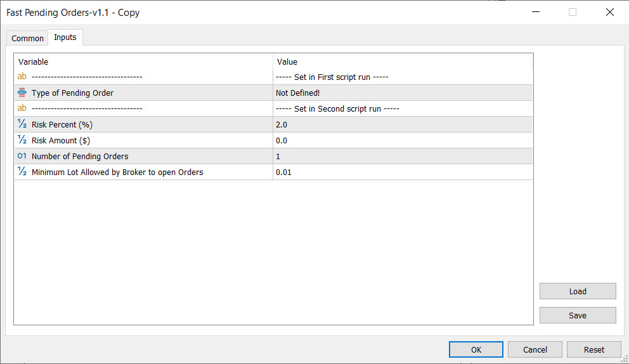Click the fraction icon beside Minimum Lot Allowed
Image resolution: width=629 pixels, height=364 pixels.
[x=22, y=172]
